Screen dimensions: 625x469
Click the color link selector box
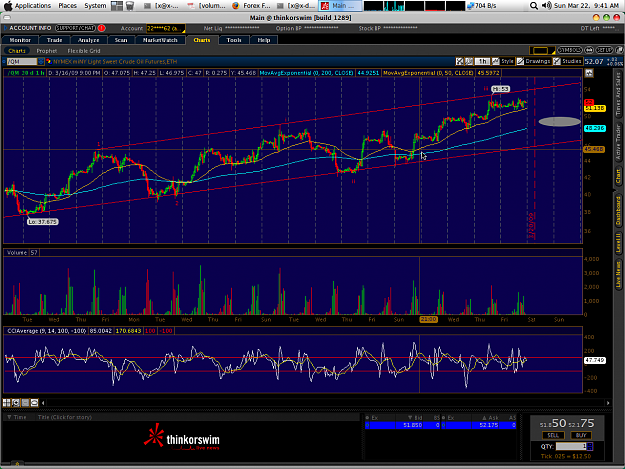[542, 51]
